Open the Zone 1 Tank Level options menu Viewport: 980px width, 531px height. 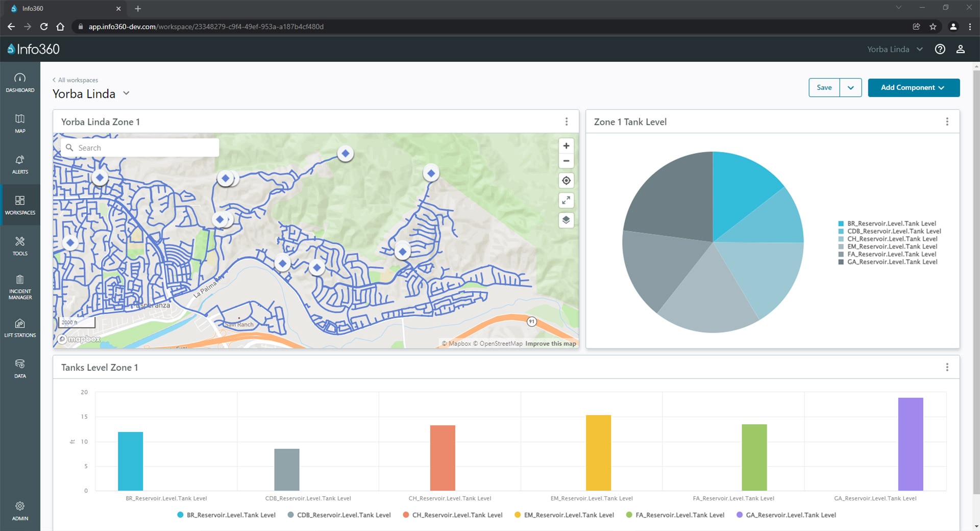click(x=947, y=122)
